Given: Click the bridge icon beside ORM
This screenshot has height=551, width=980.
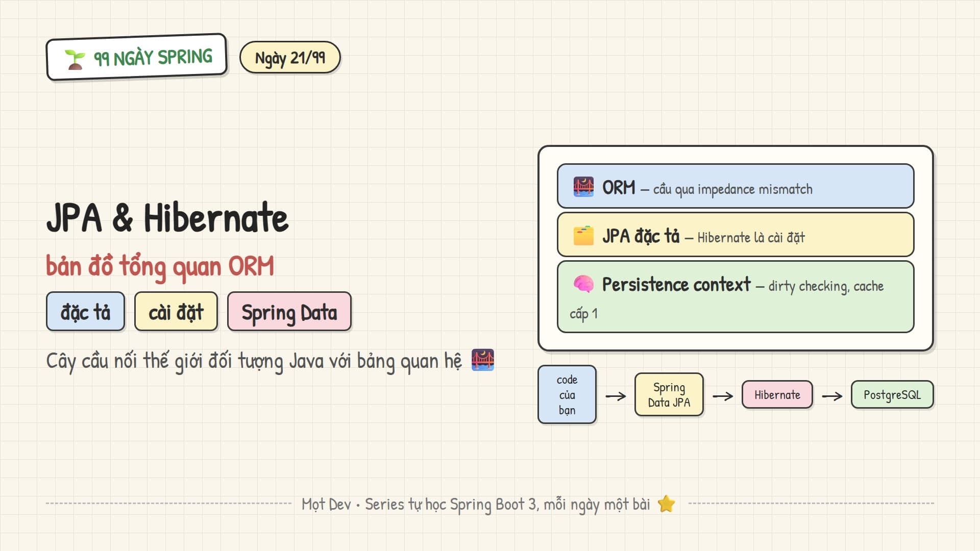Looking at the screenshot, I should pos(583,187).
